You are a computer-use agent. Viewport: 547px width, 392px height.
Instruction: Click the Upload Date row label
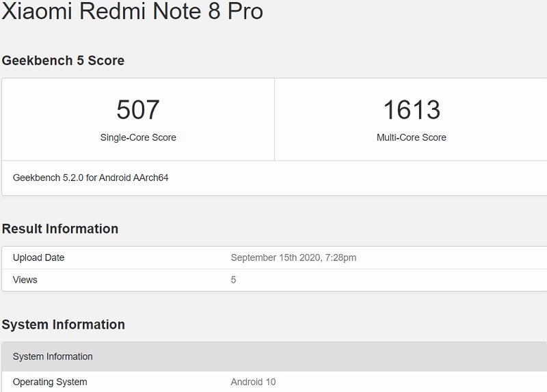coord(39,257)
